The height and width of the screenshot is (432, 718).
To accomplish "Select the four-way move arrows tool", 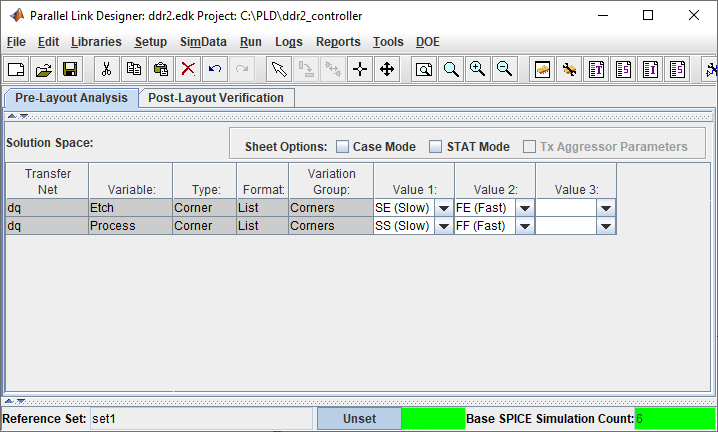I will 387,69.
